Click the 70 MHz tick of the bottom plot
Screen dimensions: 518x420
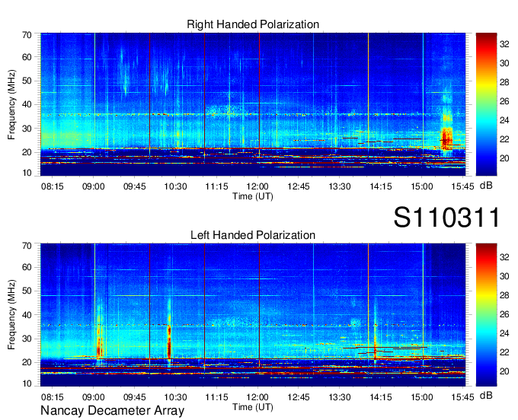(27, 246)
